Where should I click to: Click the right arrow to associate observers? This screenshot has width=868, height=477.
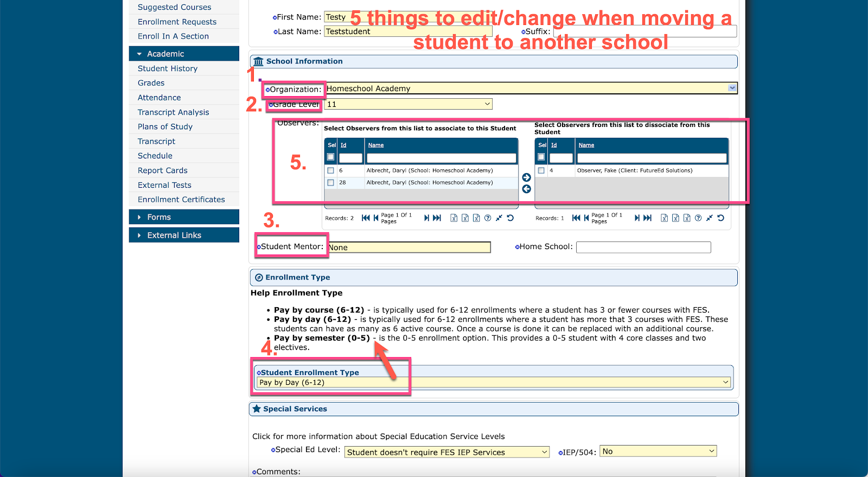[526, 177]
